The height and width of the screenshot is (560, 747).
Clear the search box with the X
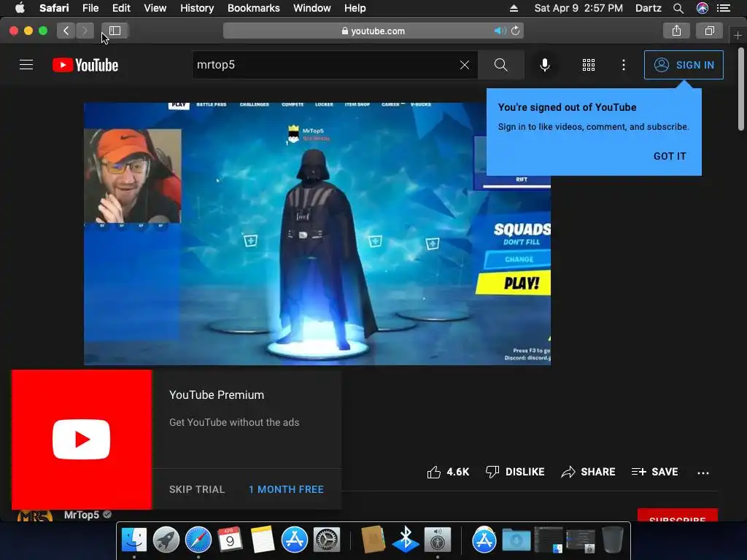[465, 65]
